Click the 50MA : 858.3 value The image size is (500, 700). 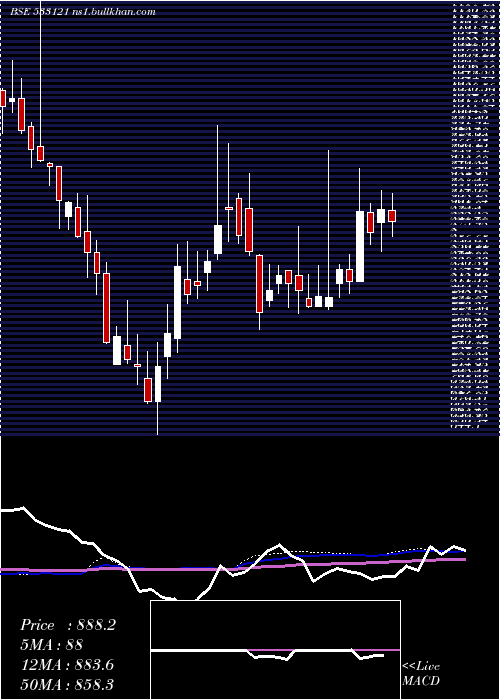69,685
